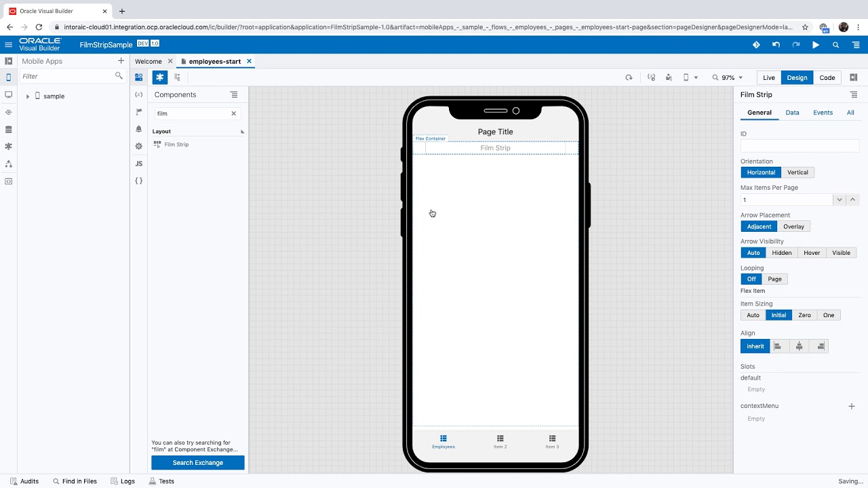868x488 pixels.
Task: Collapse the Layout components section
Action: (242, 131)
